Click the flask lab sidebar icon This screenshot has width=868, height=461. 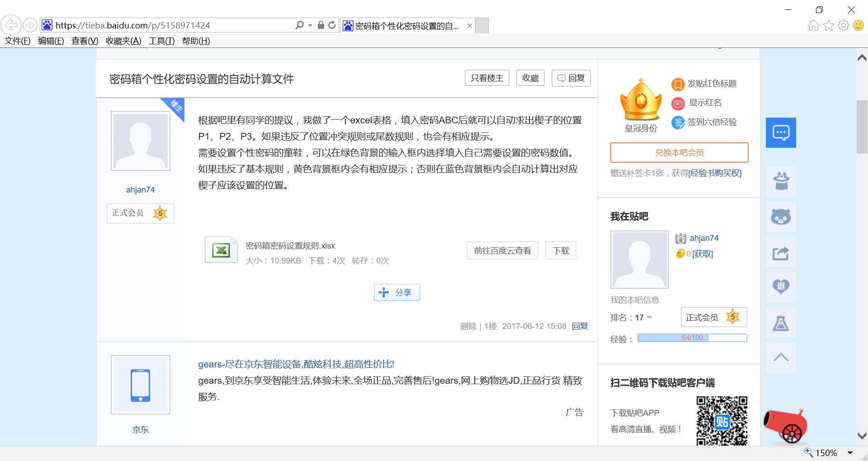[x=781, y=322]
